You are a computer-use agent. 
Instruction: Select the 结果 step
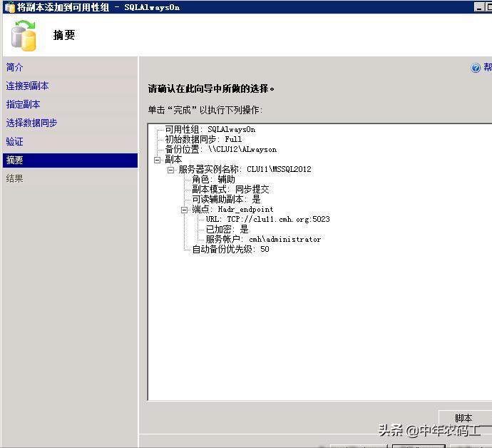pyautogui.click(x=14, y=178)
